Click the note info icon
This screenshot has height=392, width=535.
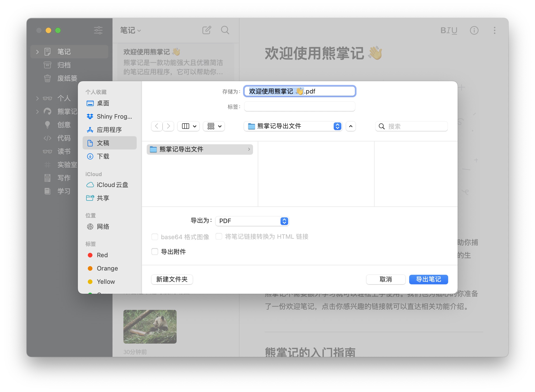(474, 30)
